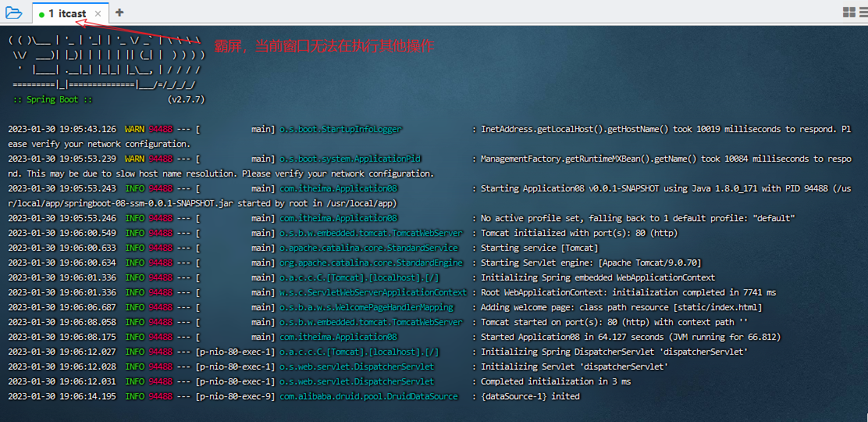The width and height of the screenshot is (868, 422).
Task: Click the o.s.boot.system.ApplicationPid logger name
Action: 350,159
